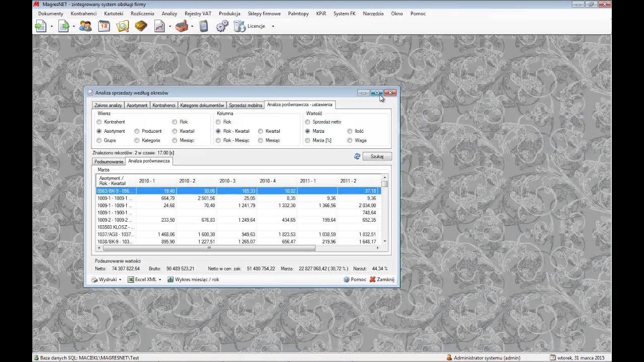Open the gears settings icon
This screenshot has height=362, width=644.
[222, 26]
